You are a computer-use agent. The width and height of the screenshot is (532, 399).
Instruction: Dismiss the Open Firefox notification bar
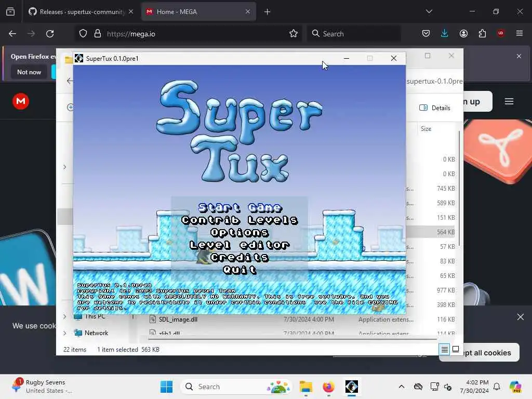519,56
